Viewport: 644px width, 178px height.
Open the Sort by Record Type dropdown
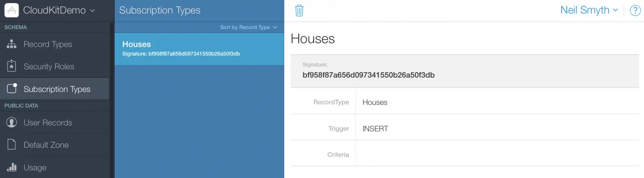248,27
